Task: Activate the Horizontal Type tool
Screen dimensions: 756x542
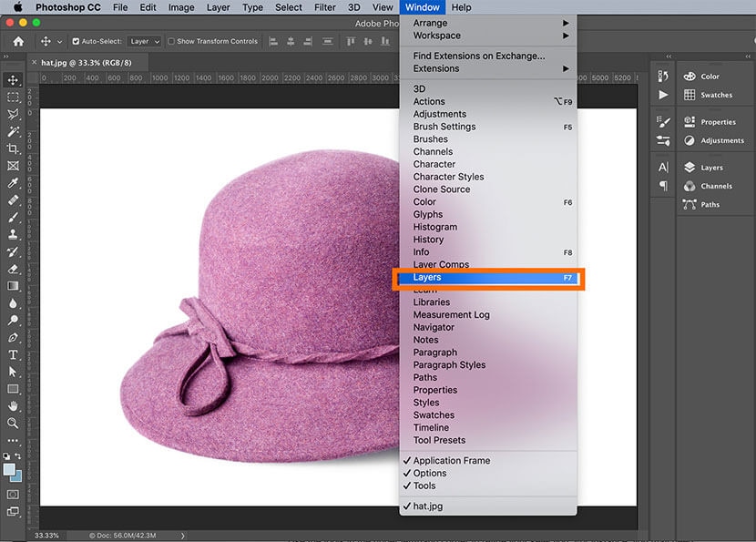Action: [x=13, y=354]
